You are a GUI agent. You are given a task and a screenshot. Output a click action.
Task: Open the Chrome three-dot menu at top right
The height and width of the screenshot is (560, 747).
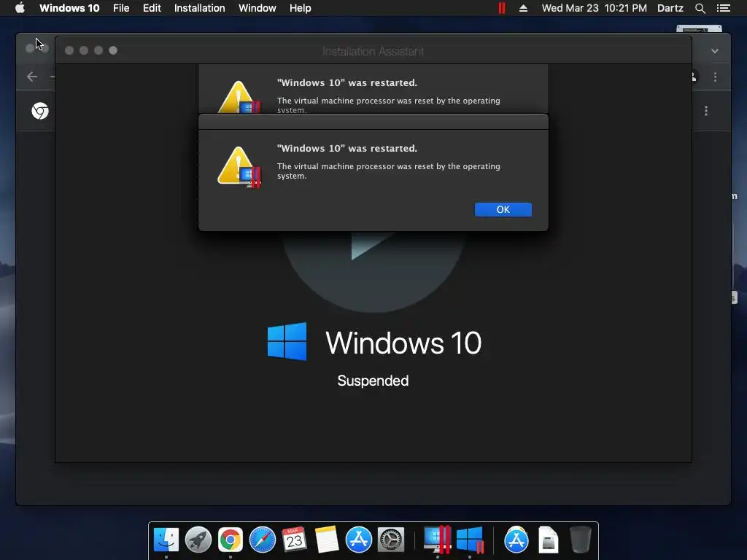click(x=715, y=77)
